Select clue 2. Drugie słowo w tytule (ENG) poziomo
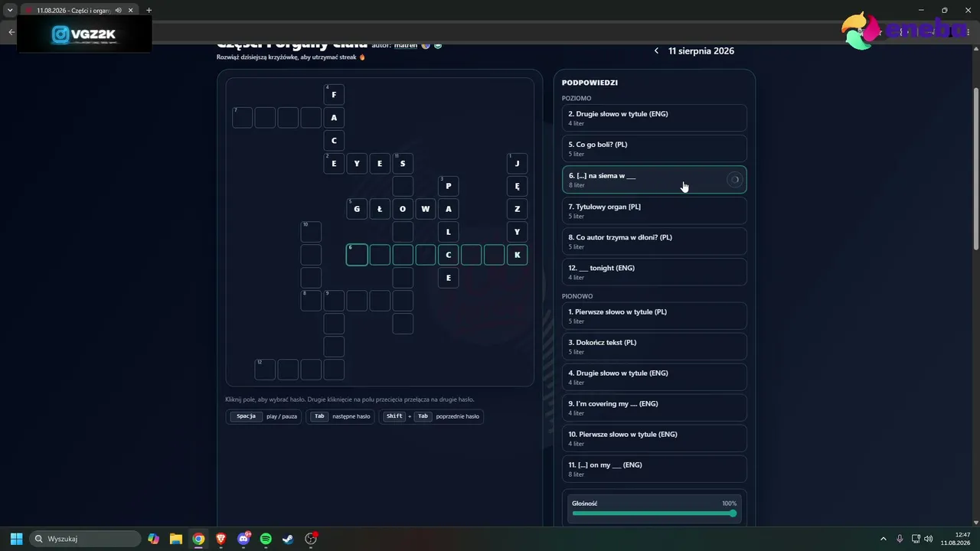Screen dimensions: 980x551 [x=655, y=118]
